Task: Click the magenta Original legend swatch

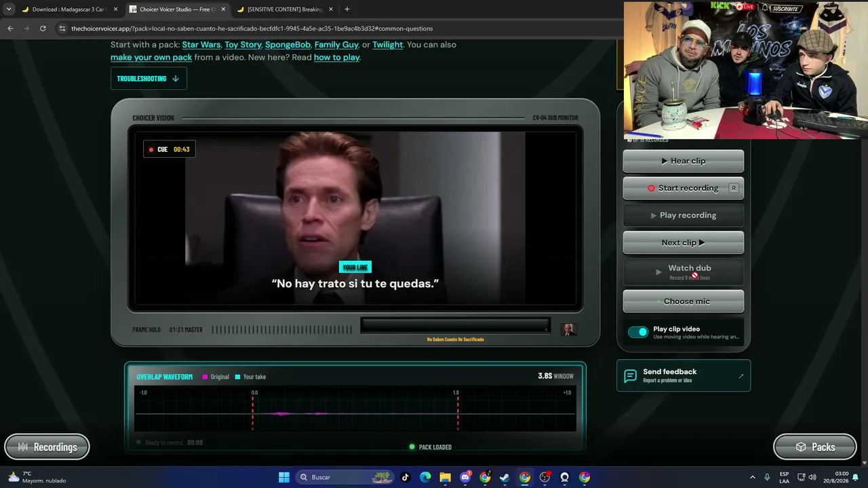Action: click(205, 377)
